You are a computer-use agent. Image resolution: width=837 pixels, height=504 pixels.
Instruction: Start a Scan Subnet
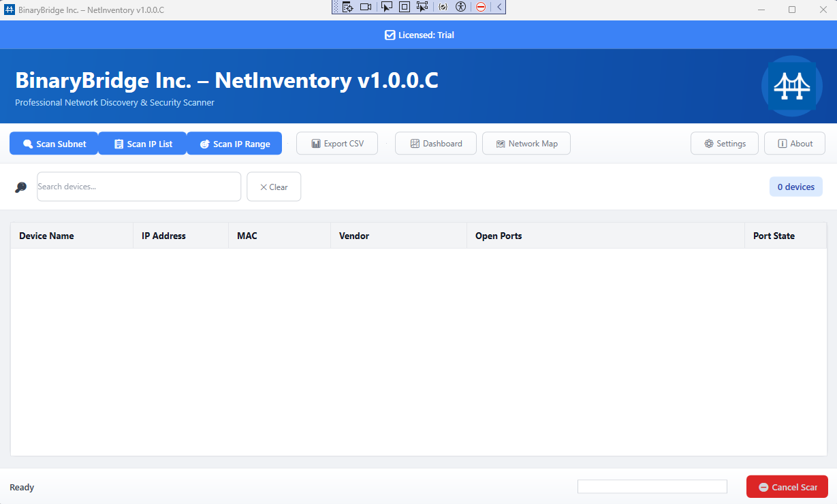(x=54, y=143)
